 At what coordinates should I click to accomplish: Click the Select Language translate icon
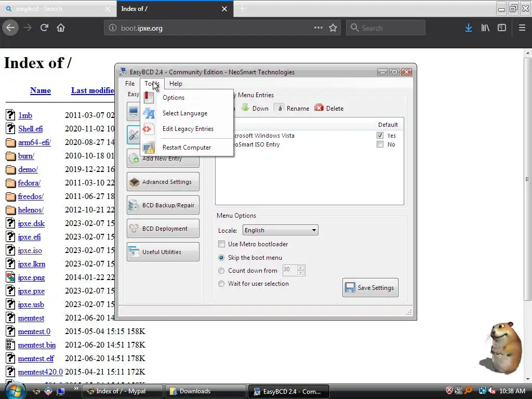[149, 113]
